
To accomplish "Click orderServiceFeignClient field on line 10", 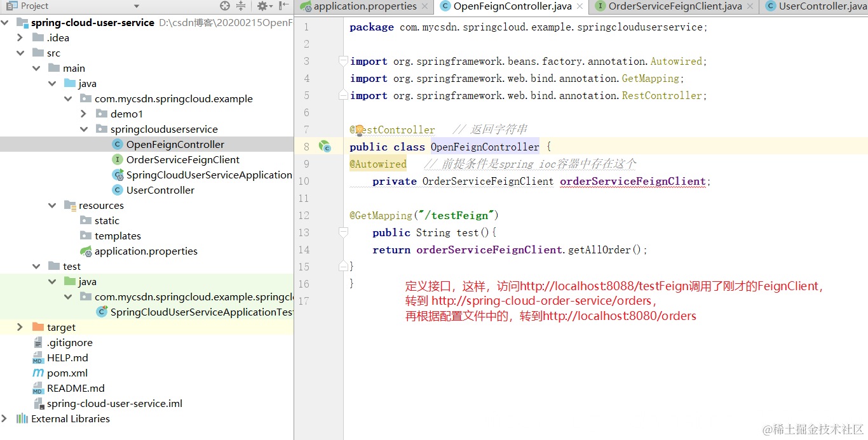I will click(x=633, y=182).
